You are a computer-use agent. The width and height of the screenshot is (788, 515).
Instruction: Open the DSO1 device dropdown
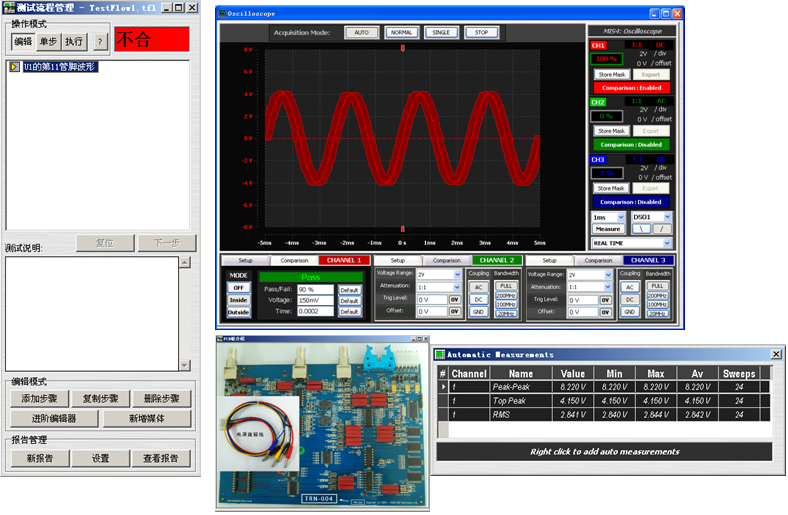(667, 217)
